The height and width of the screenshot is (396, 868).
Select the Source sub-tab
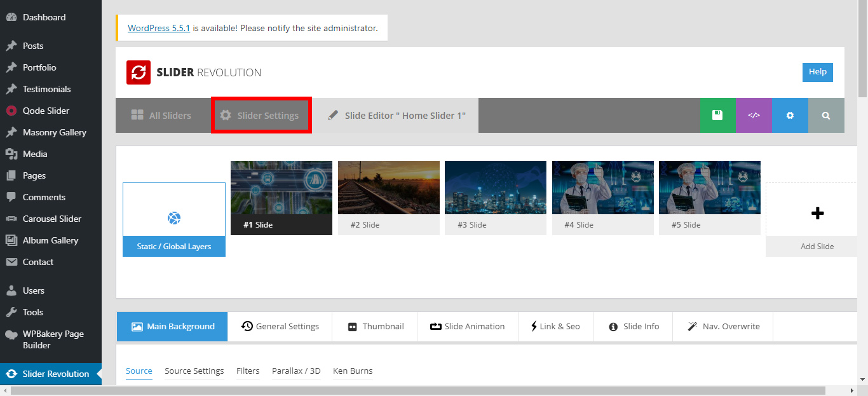click(x=139, y=371)
